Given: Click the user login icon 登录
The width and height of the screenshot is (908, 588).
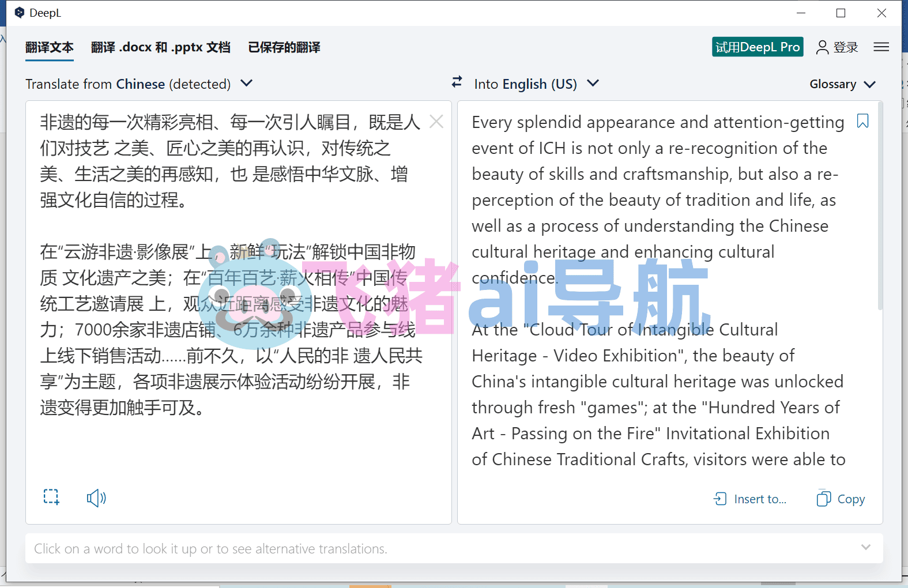Looking at the screenshot, I should pyautogui.click(x=837, y=47).
